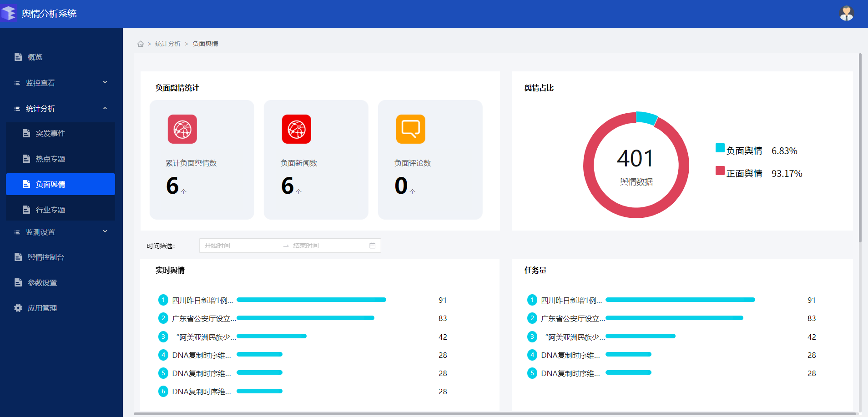Click the 行业专题 document icon

tap(26, 210)
